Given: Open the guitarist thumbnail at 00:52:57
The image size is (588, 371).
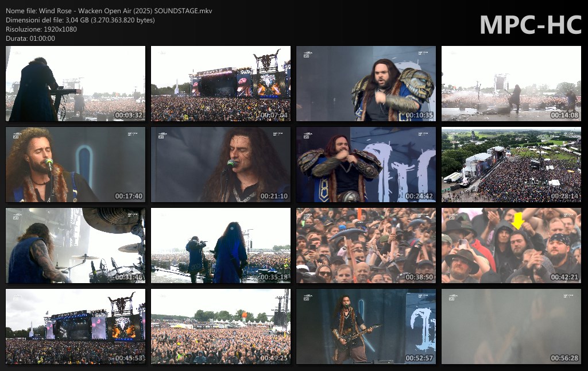Looking at the screenshot, I should pyautogui.click(x=366, y=327).
